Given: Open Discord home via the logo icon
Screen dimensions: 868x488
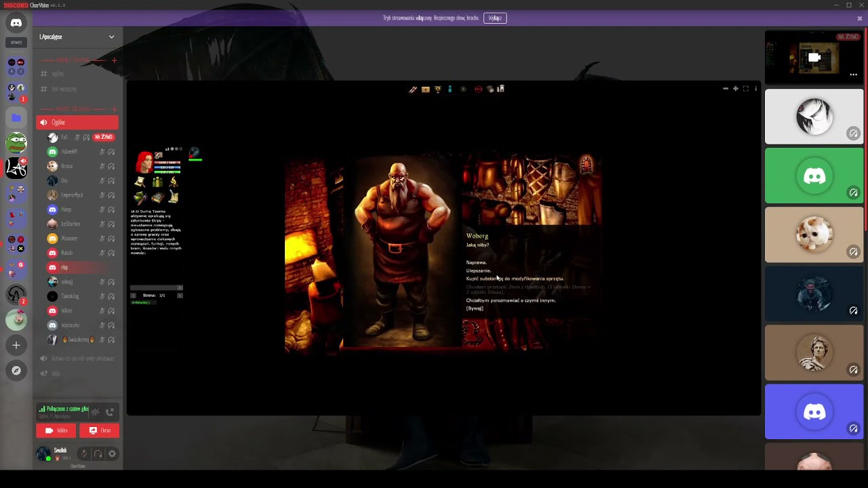Looking at the screenshot, I should click(16, 23).
